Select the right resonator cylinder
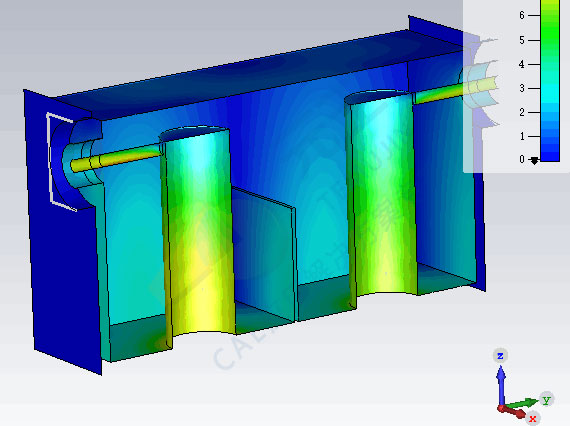Image resolution: width=570 pixels, height=426 pixels. pos(382,193)
